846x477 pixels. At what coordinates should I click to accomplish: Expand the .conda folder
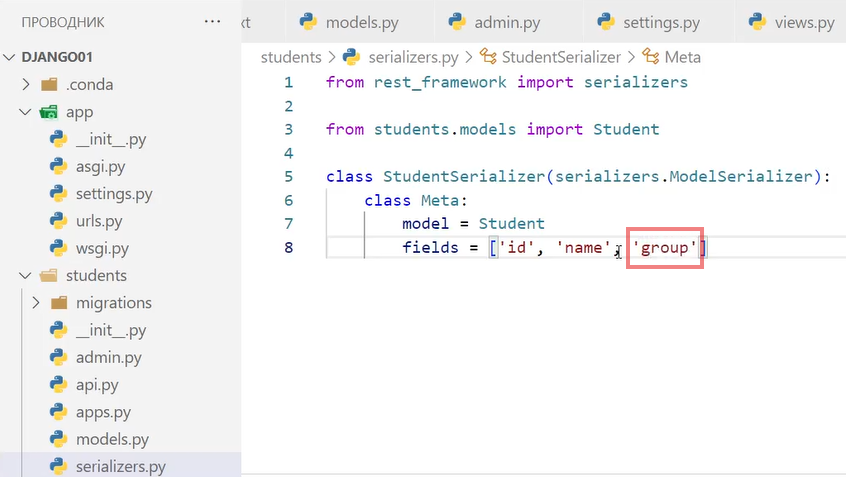[x=27, y=85]
